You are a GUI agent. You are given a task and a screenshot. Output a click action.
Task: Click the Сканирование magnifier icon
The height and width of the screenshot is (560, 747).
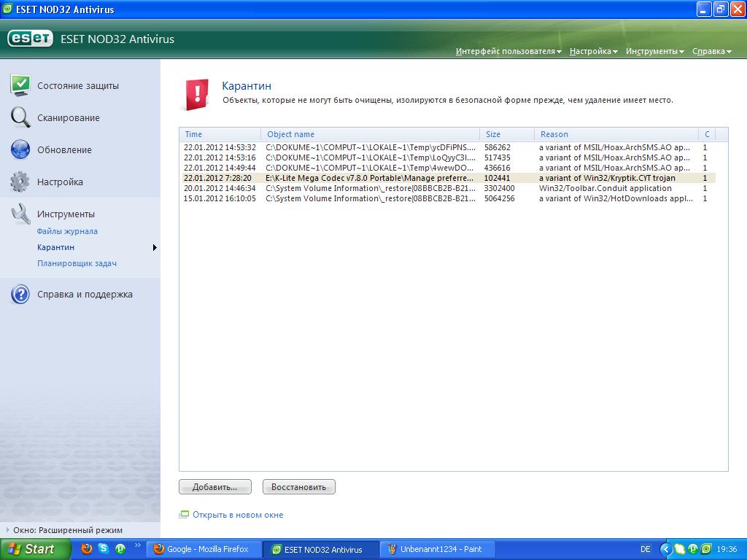click(20, 117)
